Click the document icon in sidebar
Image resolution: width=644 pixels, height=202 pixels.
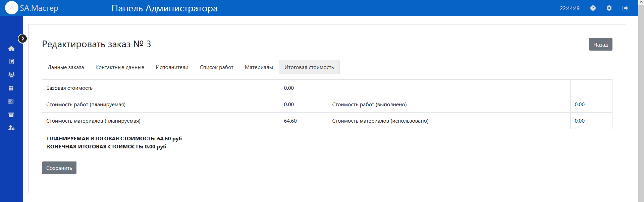coord(11,62)
